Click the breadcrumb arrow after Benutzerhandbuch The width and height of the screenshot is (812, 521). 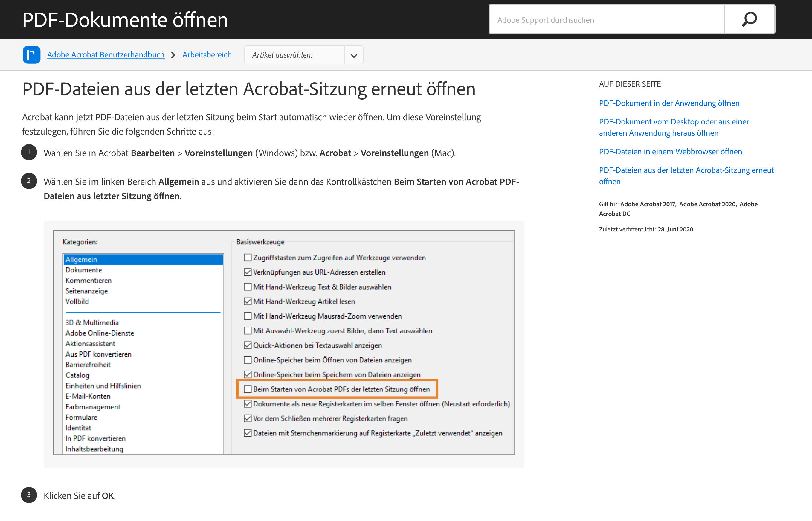point(173,54)
